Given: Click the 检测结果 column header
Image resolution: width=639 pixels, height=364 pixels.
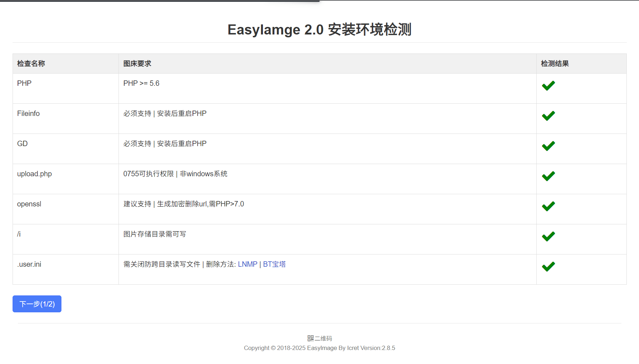Looking at the screenshot, I should [x=555, y=64].
